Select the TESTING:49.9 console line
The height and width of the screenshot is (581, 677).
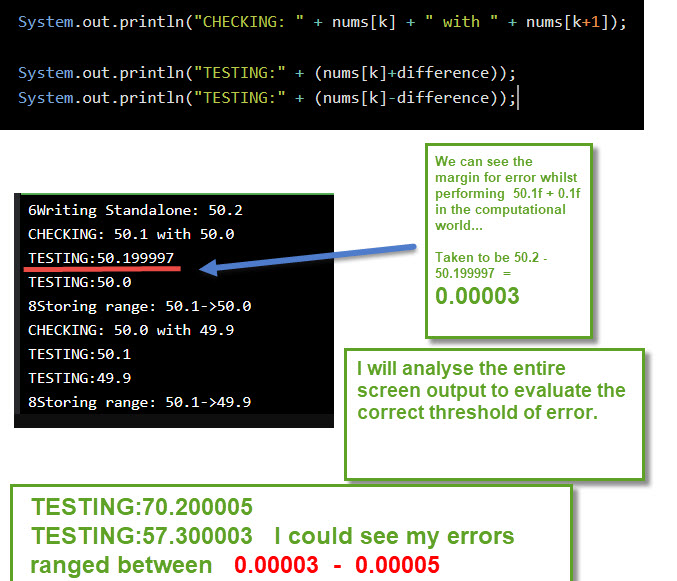pos(79,378)
